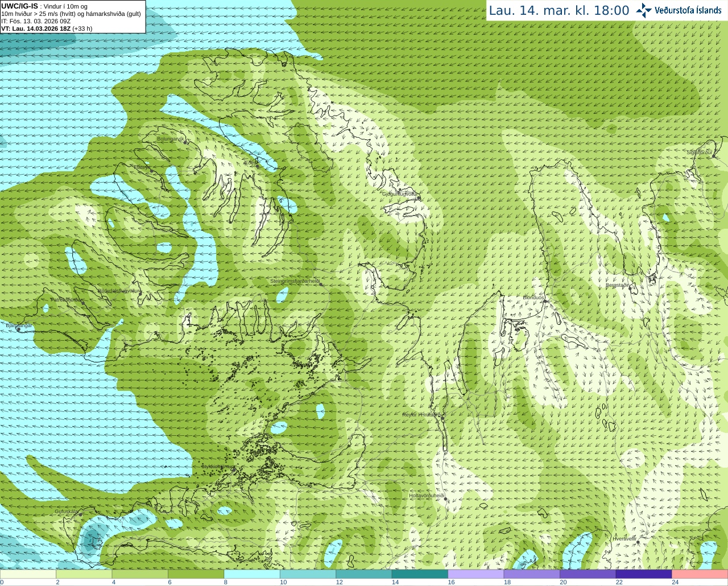Click the Reykir í Hrútafirði station label
Image resolution: width=728 pixels, height=586 pixels.
[x=421, y=415]
